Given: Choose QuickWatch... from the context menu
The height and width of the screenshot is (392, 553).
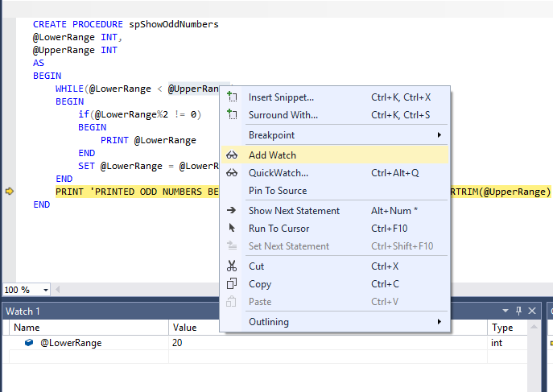Looking at the screenshot, I should [x=278, y=173].
